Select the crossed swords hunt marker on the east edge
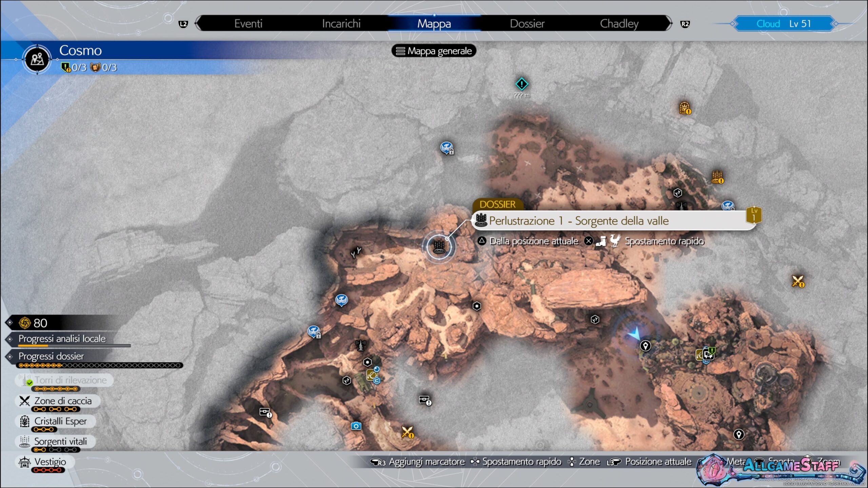 (797, 281)
